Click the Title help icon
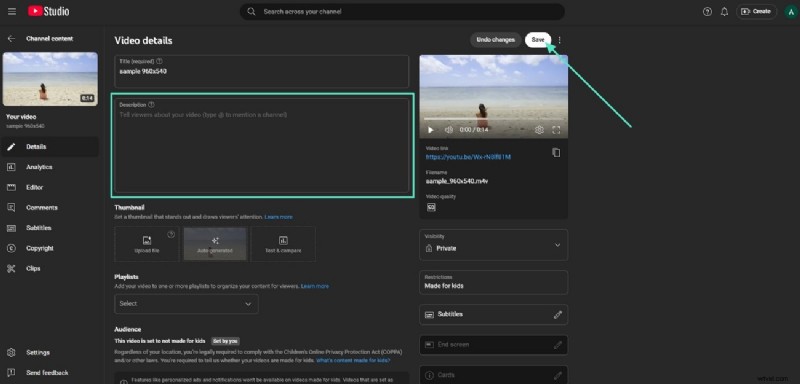The image size is (800, 384). coord(159,61)
